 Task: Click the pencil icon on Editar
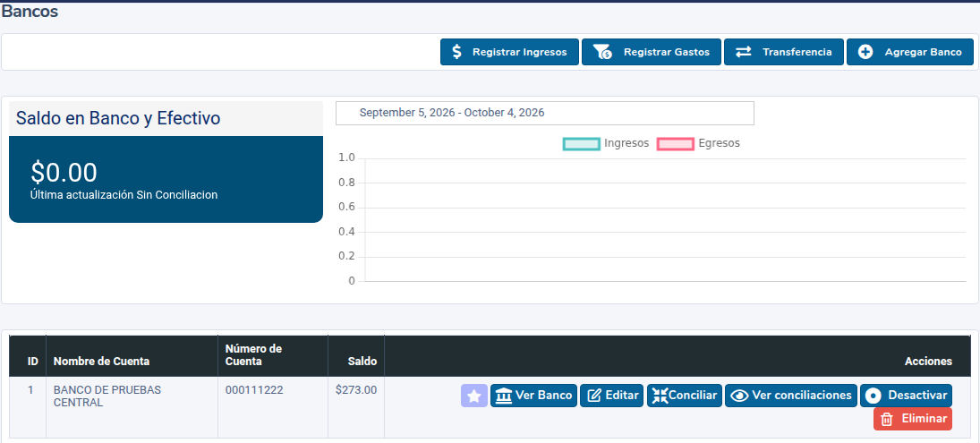tap(594, 396)
